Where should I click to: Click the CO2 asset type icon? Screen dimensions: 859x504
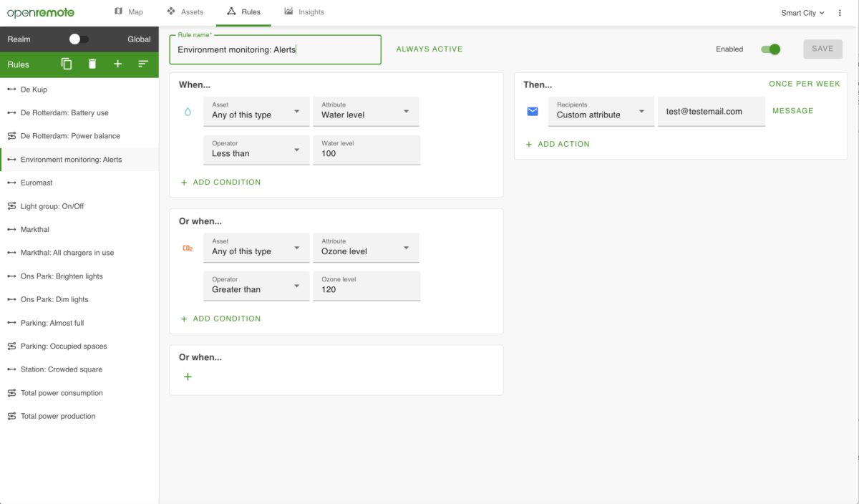(188, 248)
